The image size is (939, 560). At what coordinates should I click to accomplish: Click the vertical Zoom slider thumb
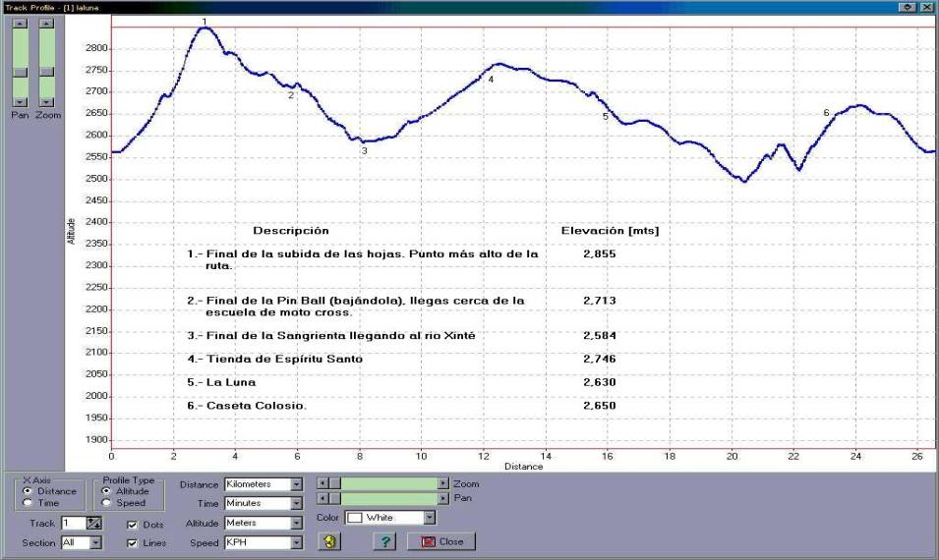[46, 71]
